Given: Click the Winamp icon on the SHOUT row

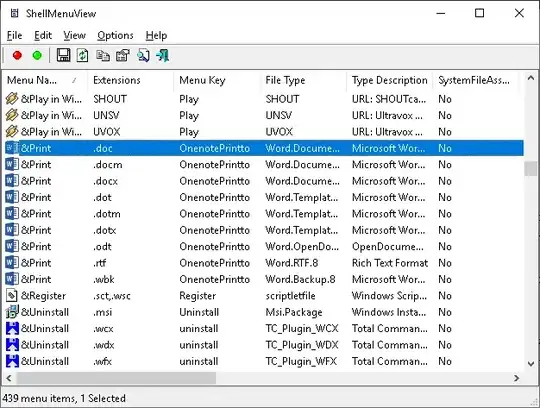Looking at the screenshot, I should [12, 99].
